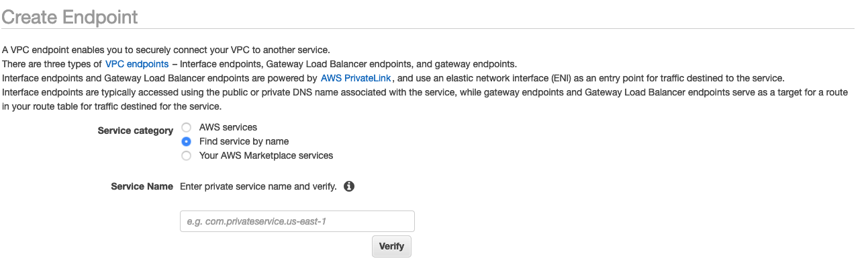
Task: Focus the private service name input field
Action: [x=297, y=221]
